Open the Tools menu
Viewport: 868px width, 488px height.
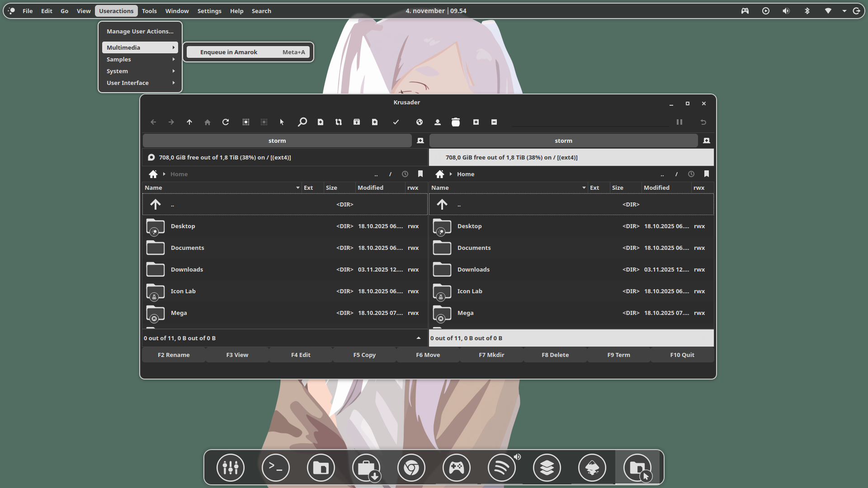coord(149,11)
